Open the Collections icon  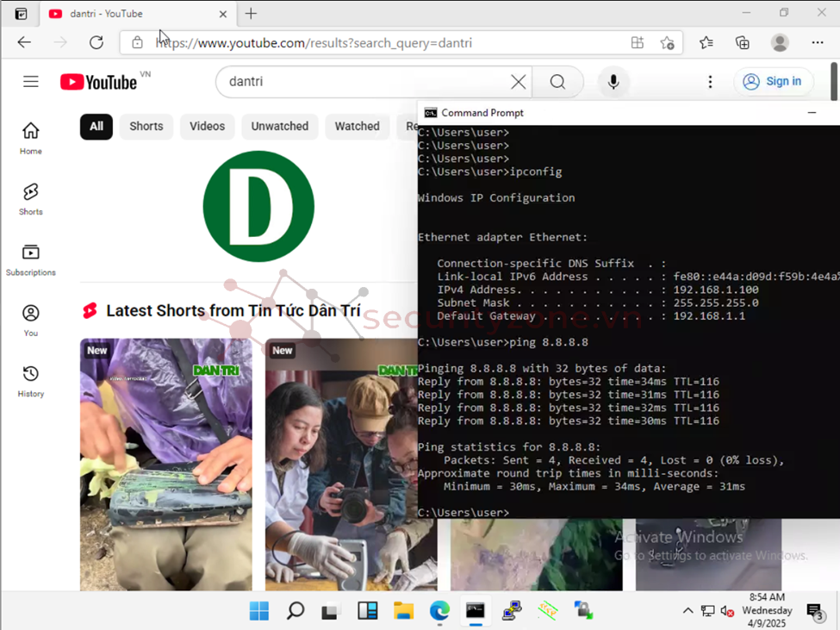coord(743,42)
